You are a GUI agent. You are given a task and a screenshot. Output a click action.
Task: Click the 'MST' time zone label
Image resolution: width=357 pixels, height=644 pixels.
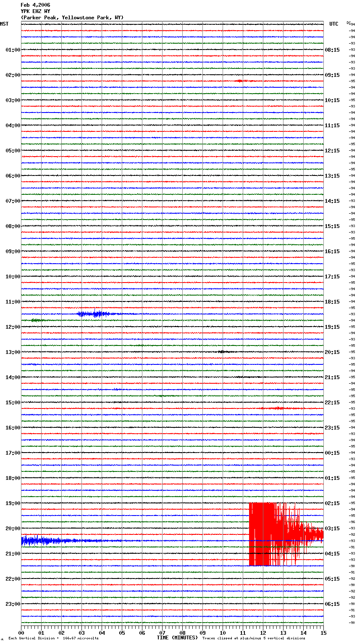coord(4,24)
